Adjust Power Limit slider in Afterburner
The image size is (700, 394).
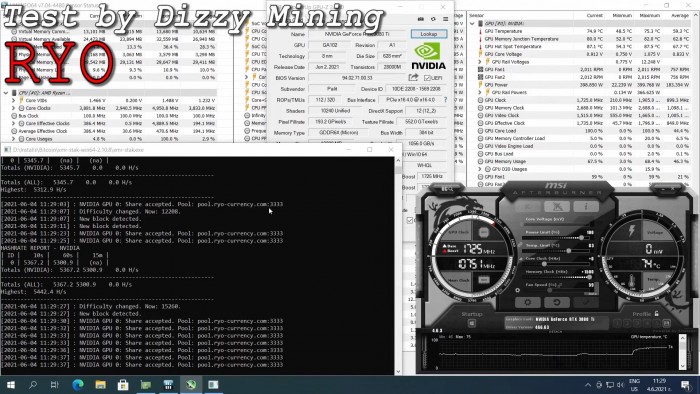coord(581,237)
